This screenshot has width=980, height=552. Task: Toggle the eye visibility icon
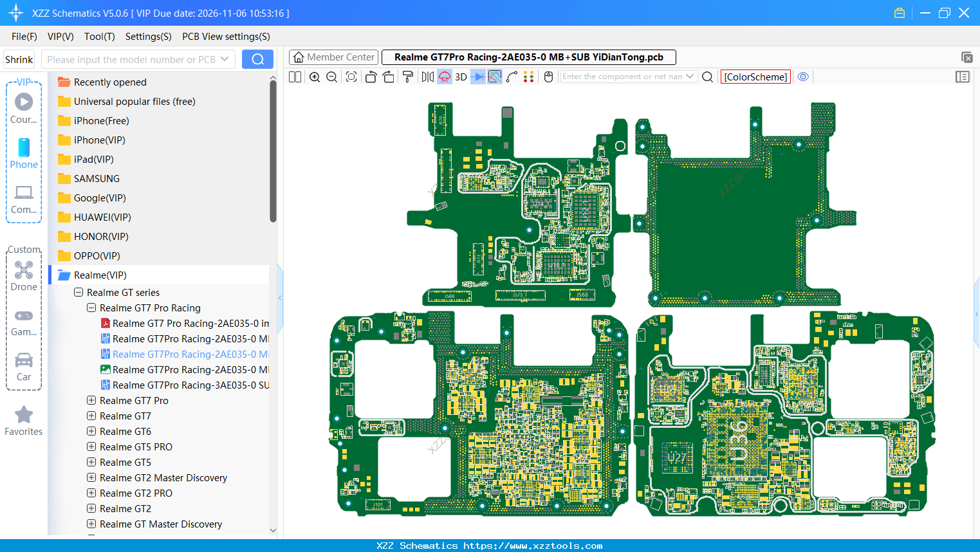(803, 77)
